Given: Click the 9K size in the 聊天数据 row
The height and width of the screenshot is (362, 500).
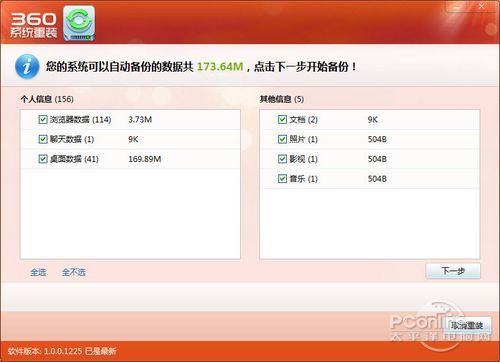Looking at the screenshot, I should tap(133, 139).
